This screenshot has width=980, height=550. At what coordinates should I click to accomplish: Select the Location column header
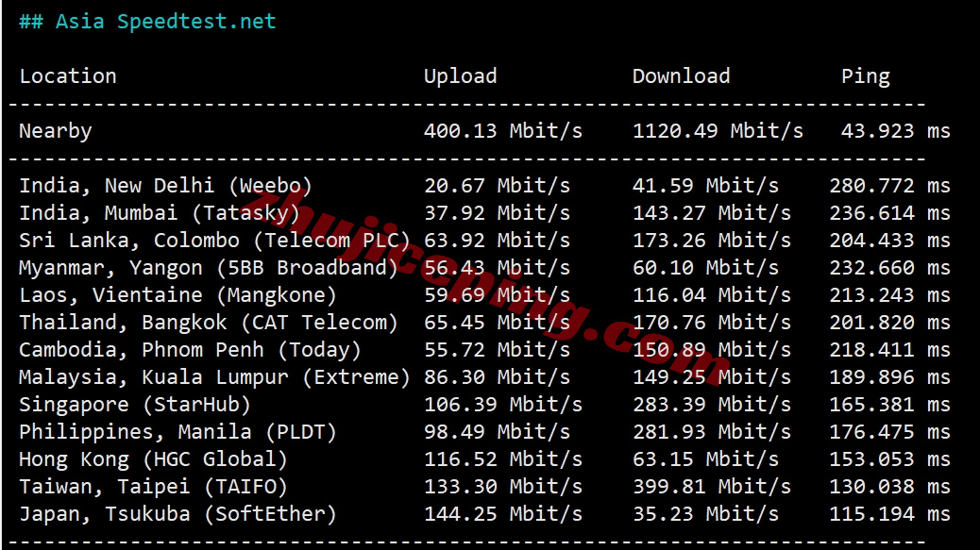67,76
